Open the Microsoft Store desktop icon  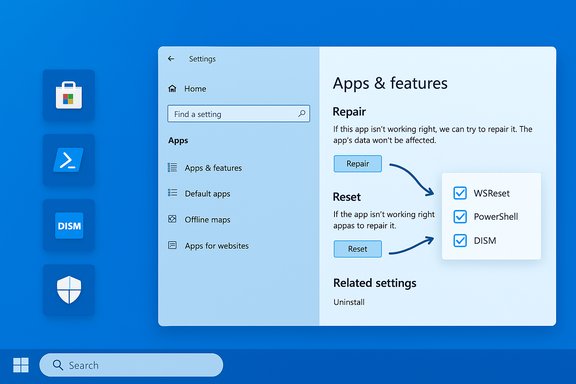69,95
